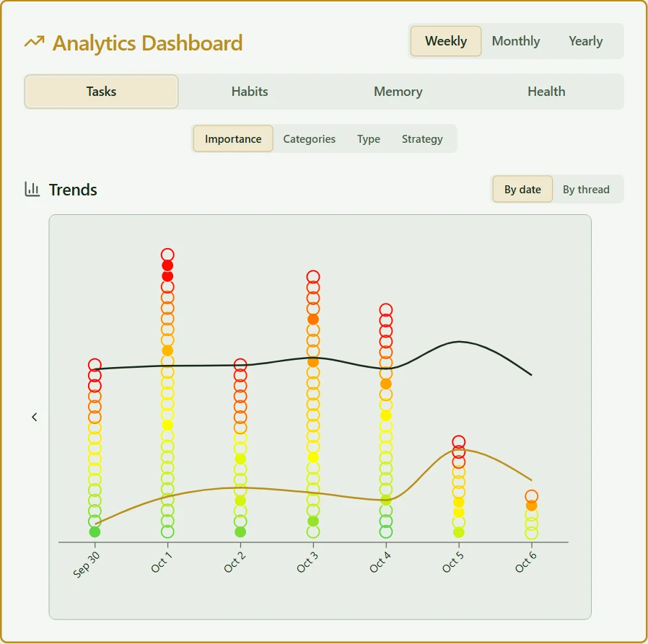Open the Health tab

546,92
